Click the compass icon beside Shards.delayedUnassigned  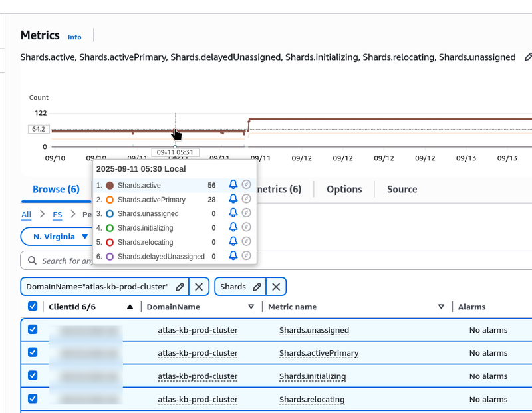pos(246,256)
